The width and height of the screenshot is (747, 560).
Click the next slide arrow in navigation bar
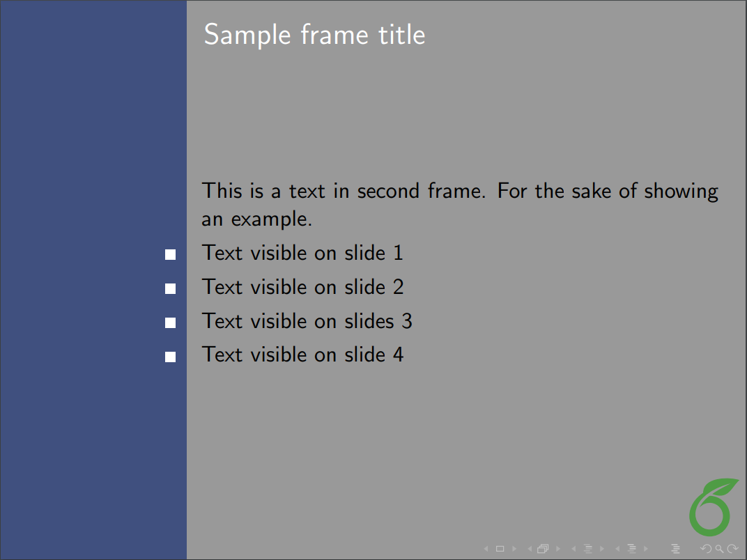(x=514, y=549)
